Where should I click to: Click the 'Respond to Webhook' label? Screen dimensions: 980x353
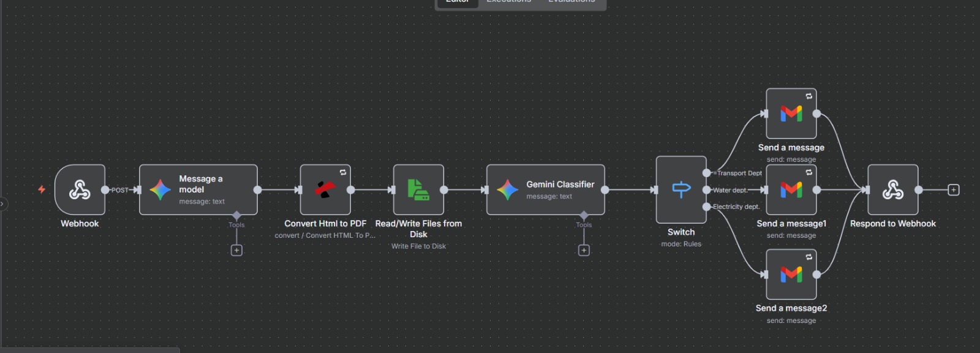893,224
